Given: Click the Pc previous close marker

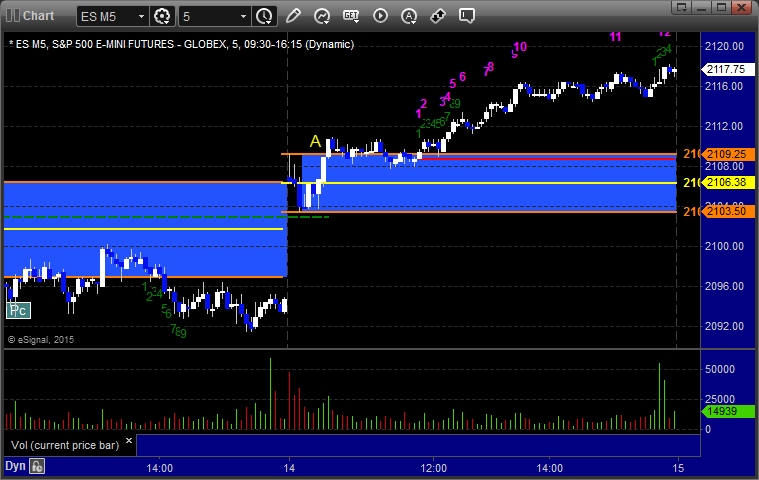Looking at the screenshot, I should [x=18, y=310].
